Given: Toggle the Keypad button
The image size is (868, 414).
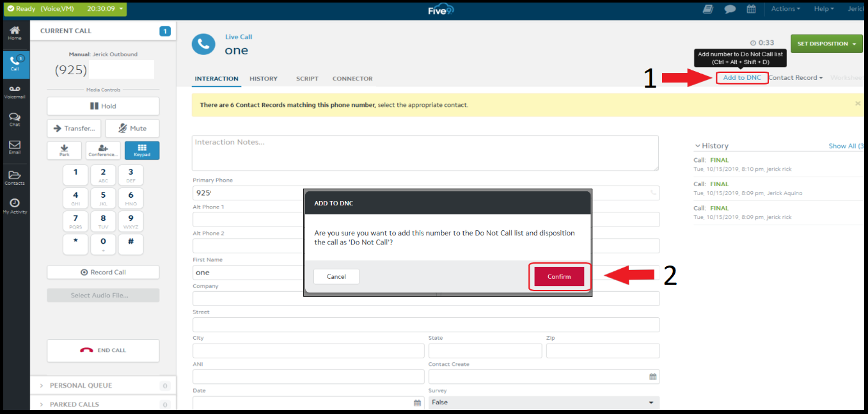Looking at the screenshot, I should point(142,150).
